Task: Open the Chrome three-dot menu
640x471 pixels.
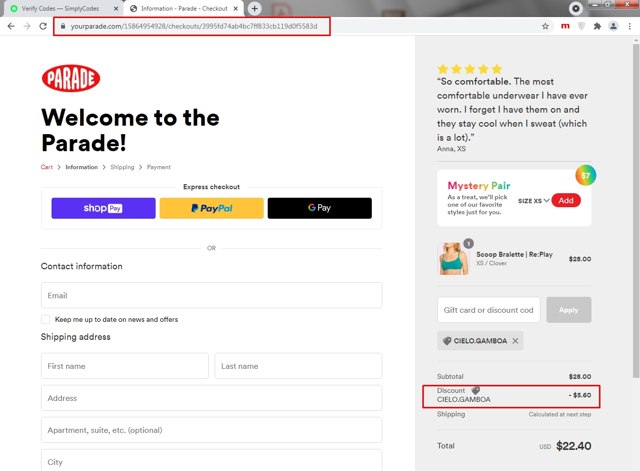Action: point(629,26)
